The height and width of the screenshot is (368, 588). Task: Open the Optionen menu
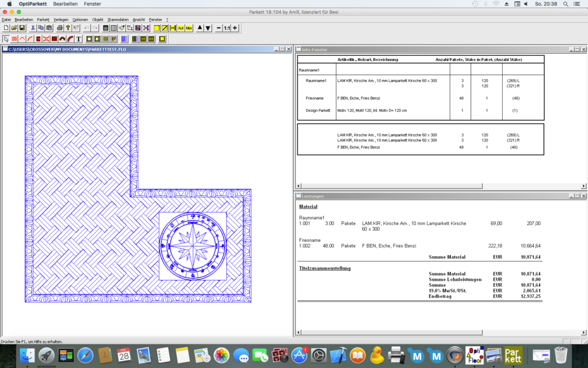[x=80, y=19]
